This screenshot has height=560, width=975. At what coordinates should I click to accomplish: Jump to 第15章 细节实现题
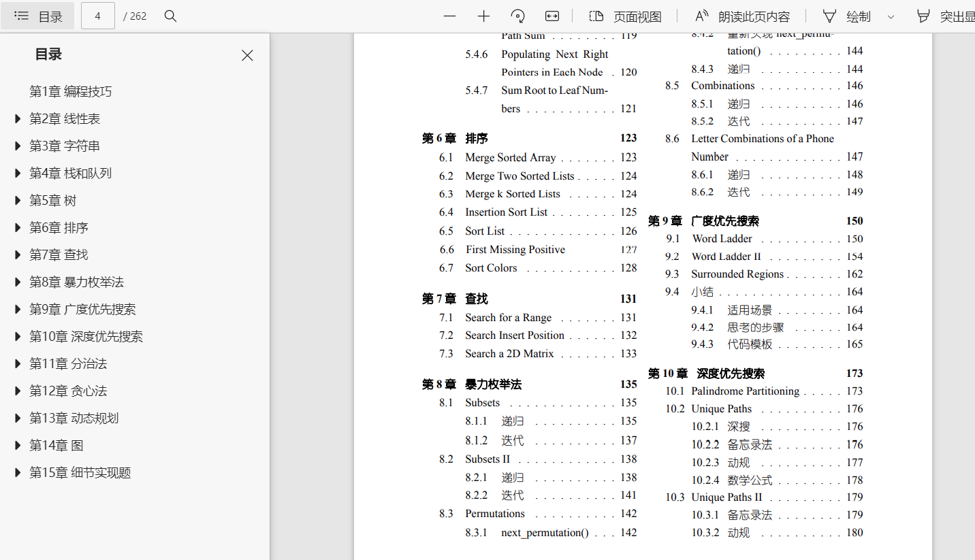tap(82, 472)
